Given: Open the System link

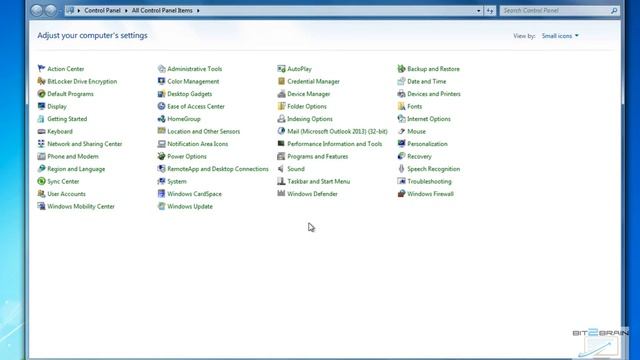Looking at the screenshot, I should (x=177, y=181).
